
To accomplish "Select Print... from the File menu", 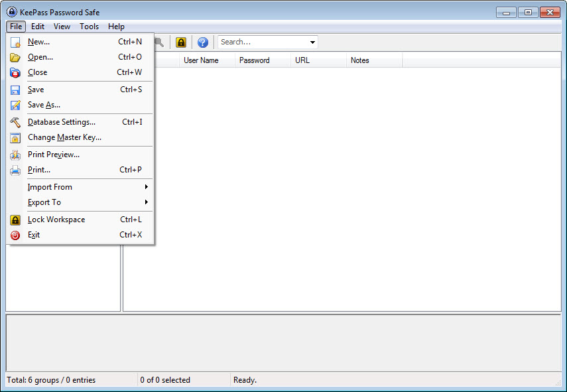I will (80, 170).
